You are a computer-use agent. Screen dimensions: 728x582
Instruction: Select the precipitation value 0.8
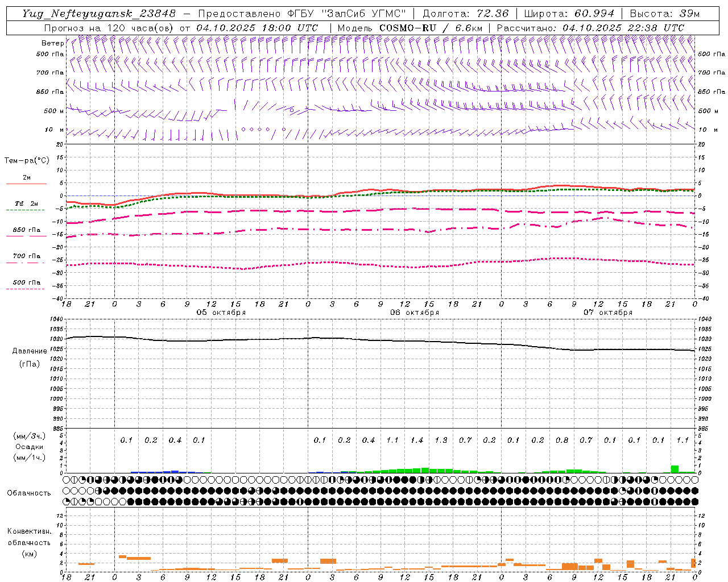point(562,440)
